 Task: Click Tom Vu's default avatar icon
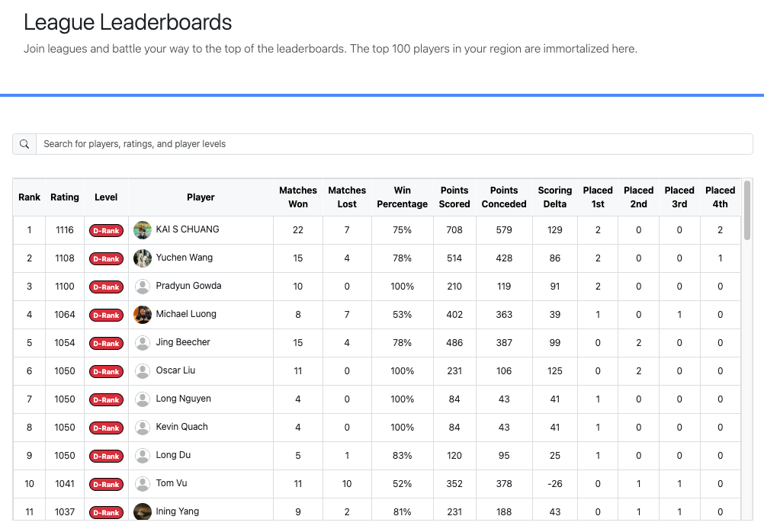[x=143, y=484]
